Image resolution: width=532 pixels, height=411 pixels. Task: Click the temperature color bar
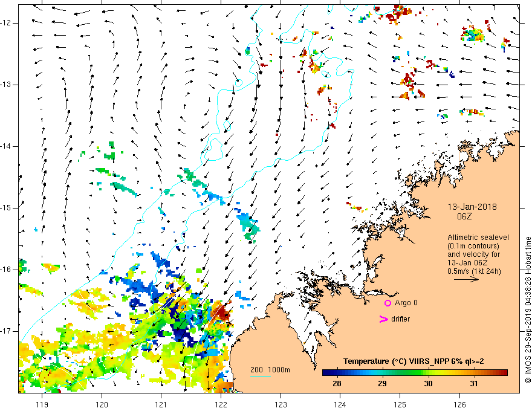(x=415, y=372)
